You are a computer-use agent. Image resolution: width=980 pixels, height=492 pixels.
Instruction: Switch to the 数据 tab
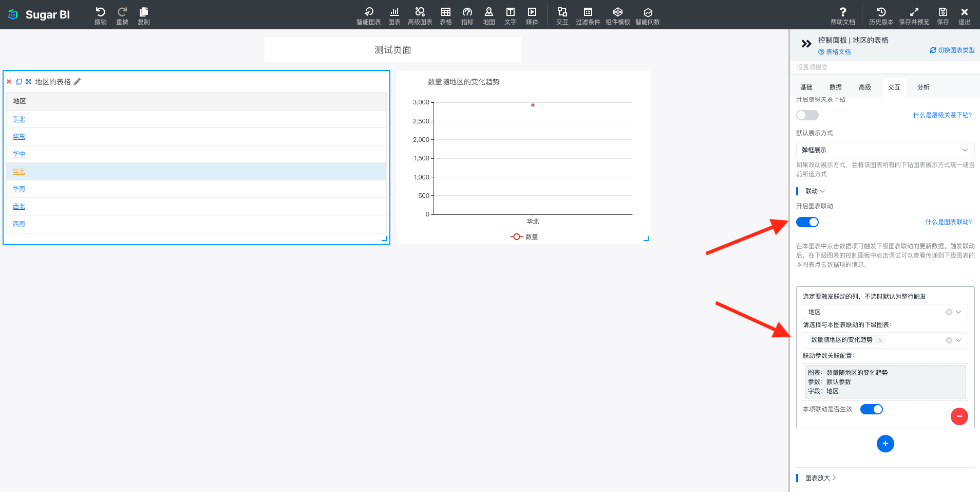pos(836,87)
